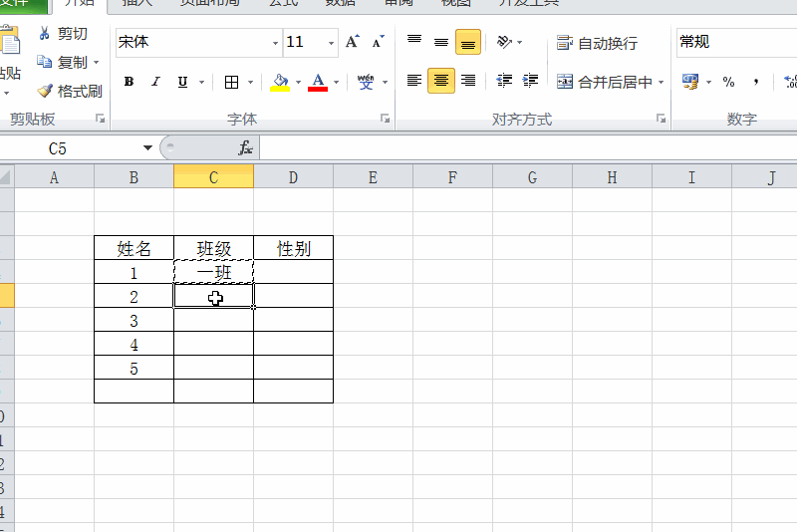Click the increase font size icon

coord(352,42)
